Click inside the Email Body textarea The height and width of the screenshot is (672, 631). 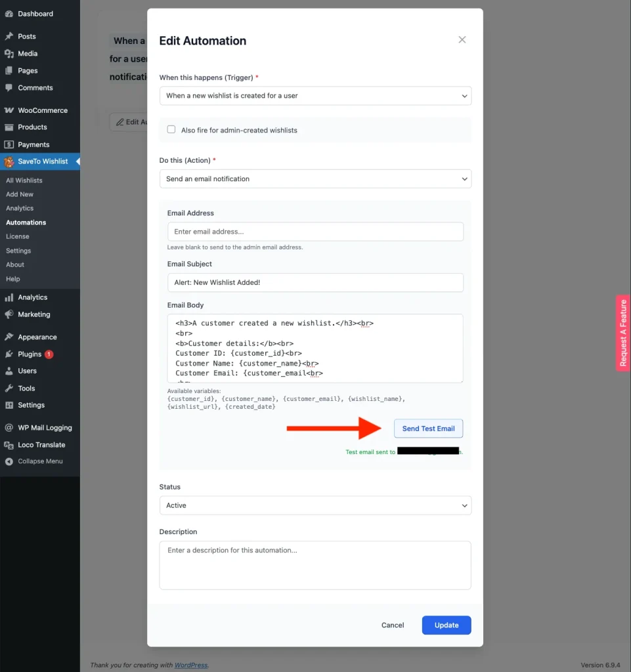click(x=315, y=348)
